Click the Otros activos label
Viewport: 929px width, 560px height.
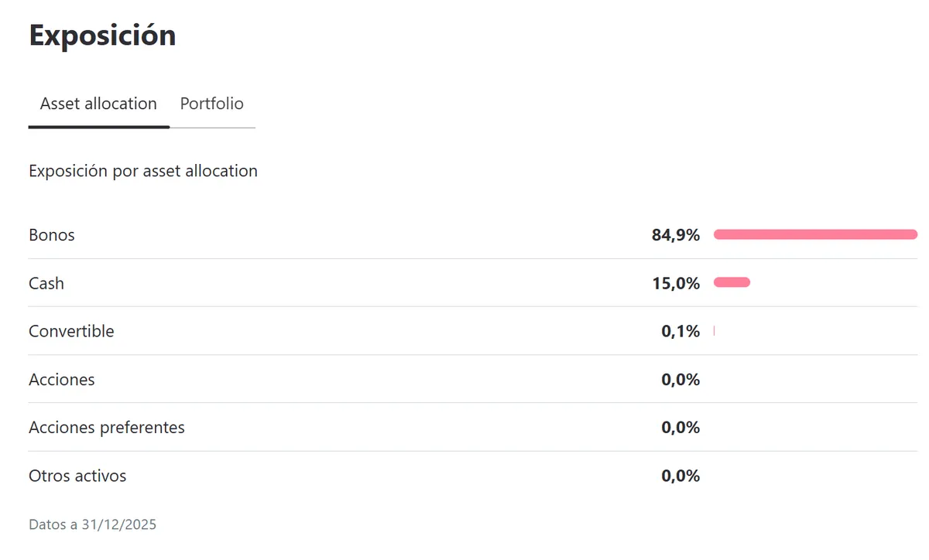click(x=77, y=476)
